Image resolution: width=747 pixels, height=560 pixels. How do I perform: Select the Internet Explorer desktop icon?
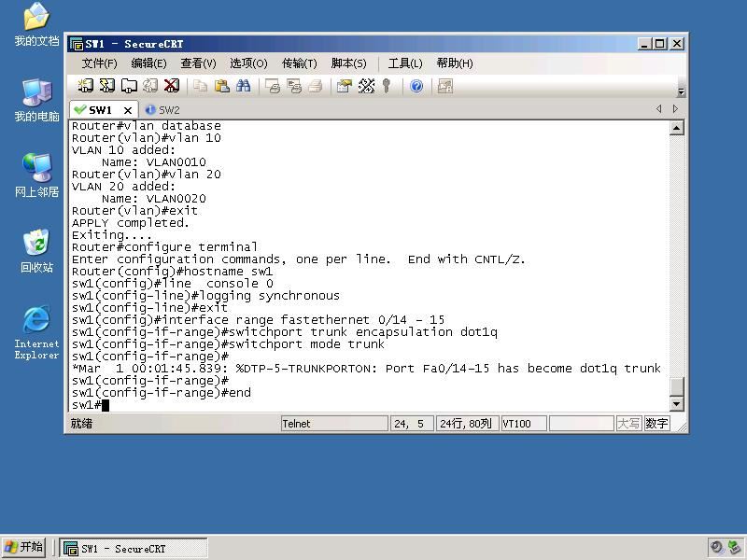[36, 332]
